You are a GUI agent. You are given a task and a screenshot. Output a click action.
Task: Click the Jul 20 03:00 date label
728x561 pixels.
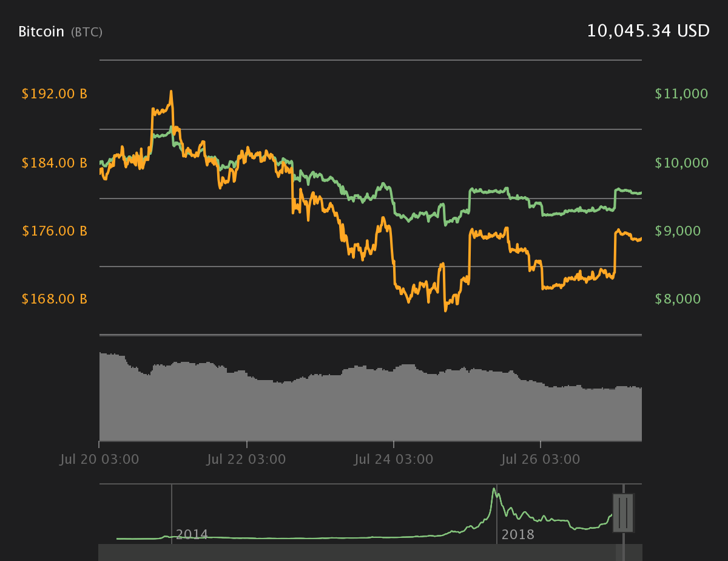(x=99, y=460)
